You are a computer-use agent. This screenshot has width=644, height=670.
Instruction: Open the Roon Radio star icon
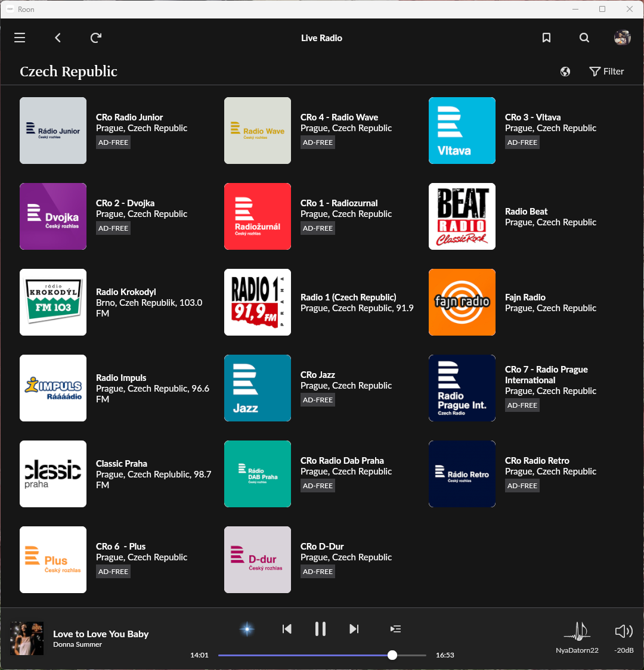[247, 629]
